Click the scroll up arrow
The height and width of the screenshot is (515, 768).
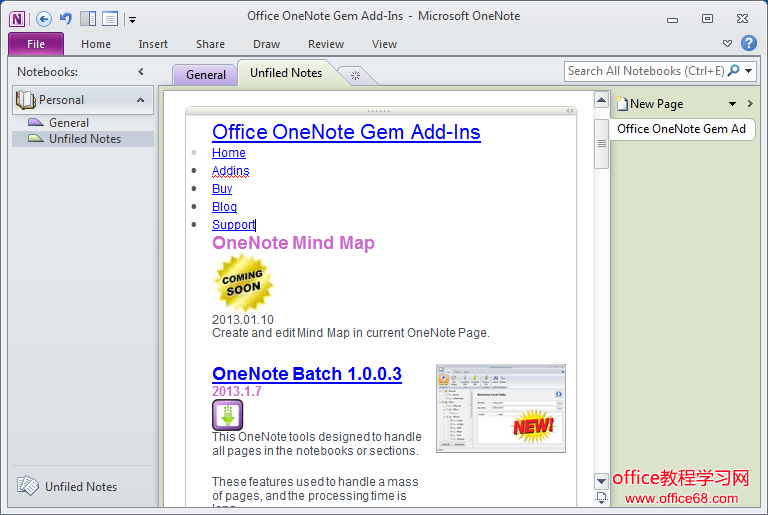[601, 100]
